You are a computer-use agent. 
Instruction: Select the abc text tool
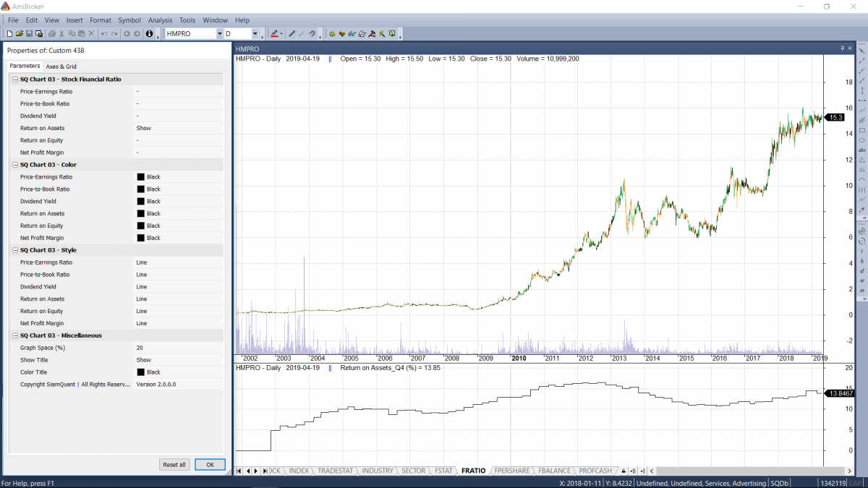click(862, 150)
